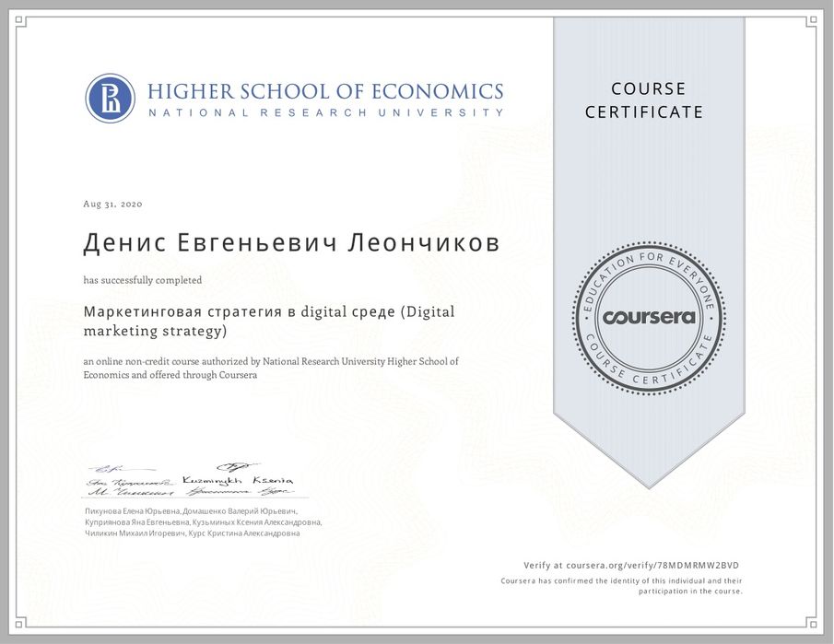Click the HSE round logo emblem

[110, 99]
